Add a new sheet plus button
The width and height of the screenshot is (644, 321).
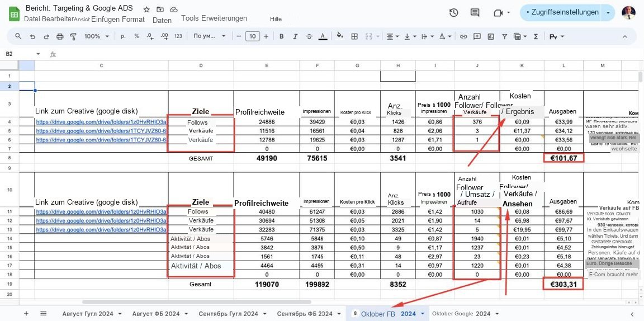click(26, 313)
